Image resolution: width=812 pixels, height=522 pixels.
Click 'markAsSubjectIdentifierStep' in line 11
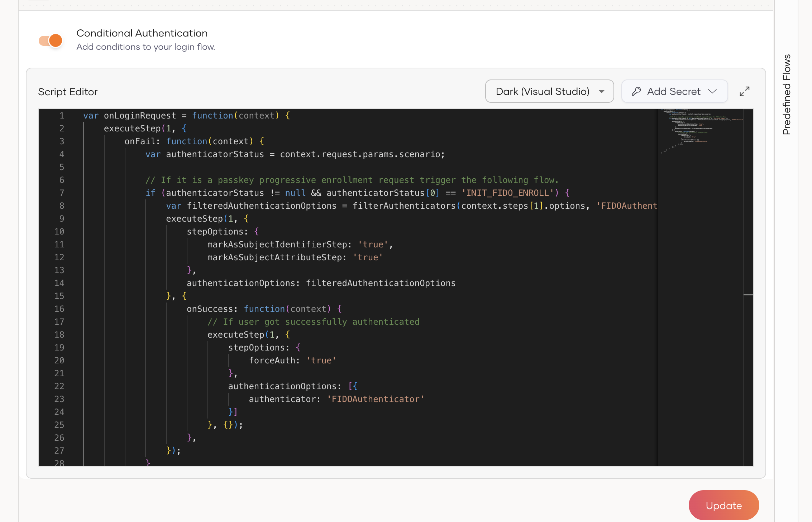pos(277,245)
